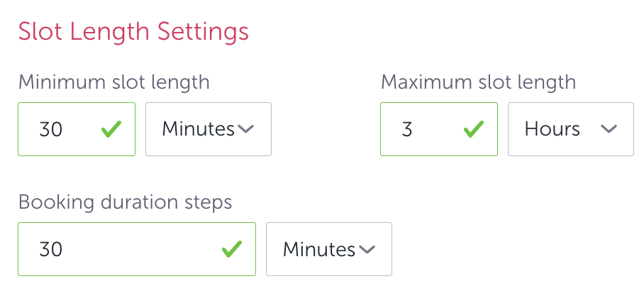The width and height of the screenshot is (644, 291).
Task: Click the "Maximum slot length" label
Action: click(x=478, y=82)
